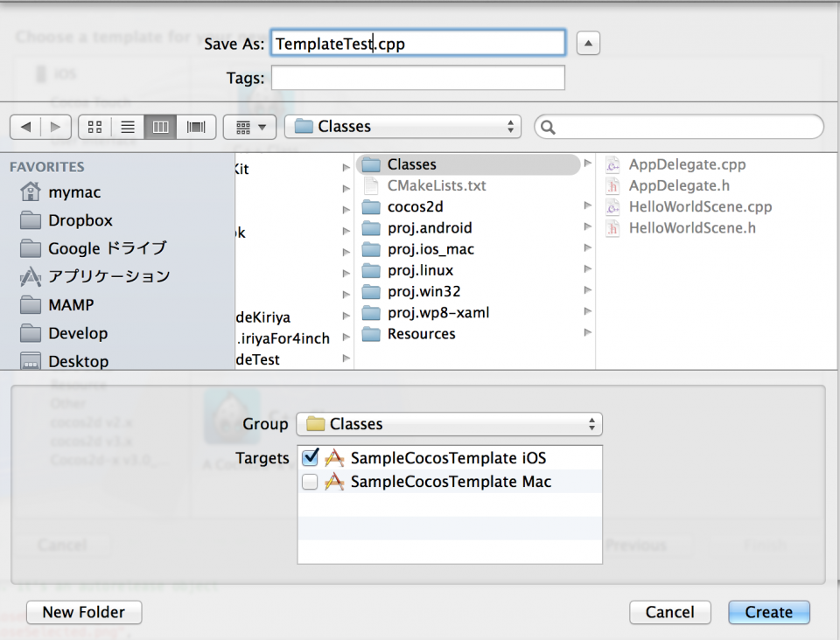Click the Tags input field

(417, 78)
